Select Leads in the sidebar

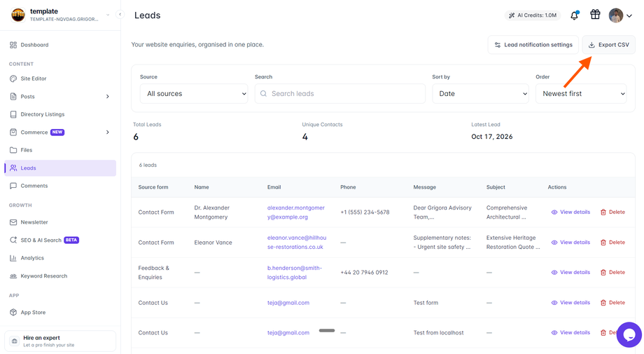[x=60, y=168]
